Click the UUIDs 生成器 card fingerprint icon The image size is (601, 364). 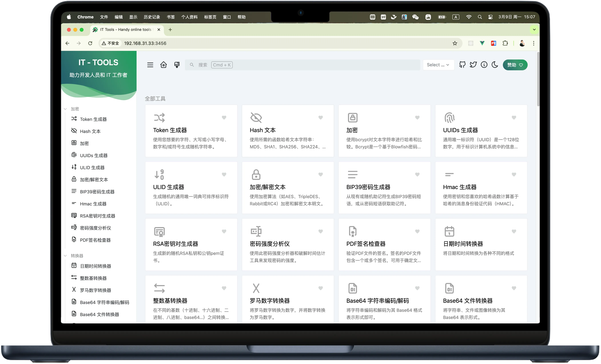449,118
